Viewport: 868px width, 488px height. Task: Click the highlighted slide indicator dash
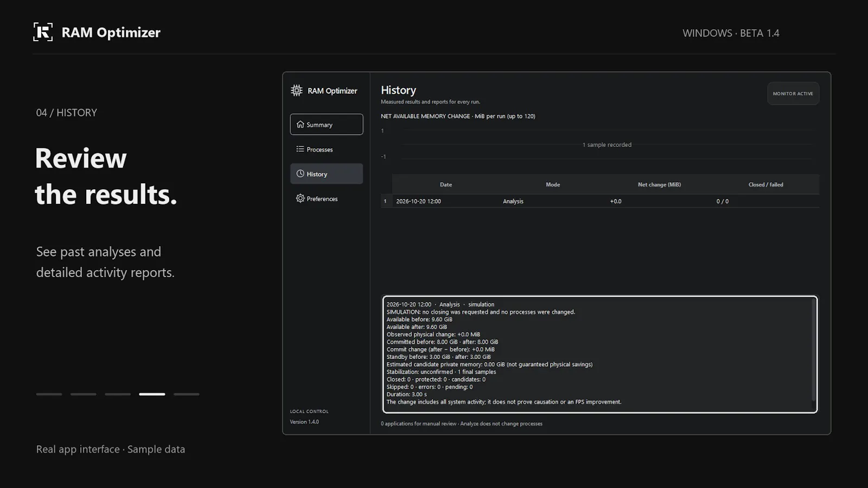(152, 394)
